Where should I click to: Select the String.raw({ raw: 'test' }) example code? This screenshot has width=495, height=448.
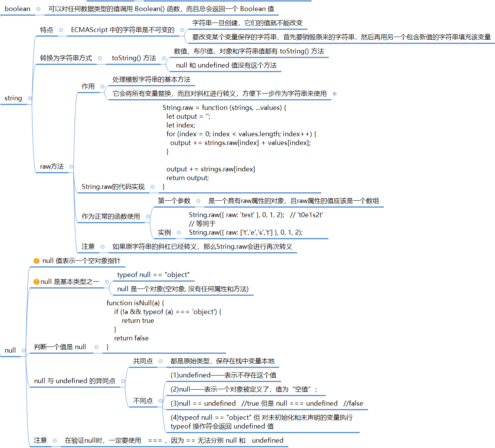pyautogui.click(x=256, y=224)
